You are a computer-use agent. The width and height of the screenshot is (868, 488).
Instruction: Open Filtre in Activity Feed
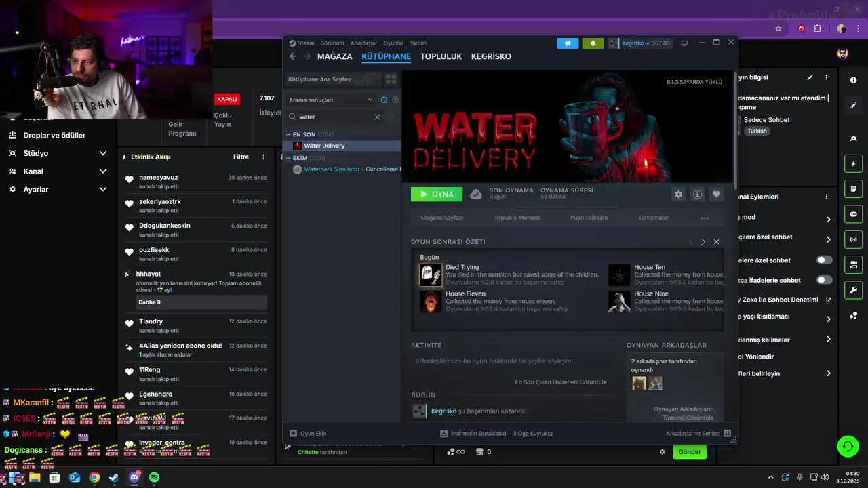[x=241, y=157]
